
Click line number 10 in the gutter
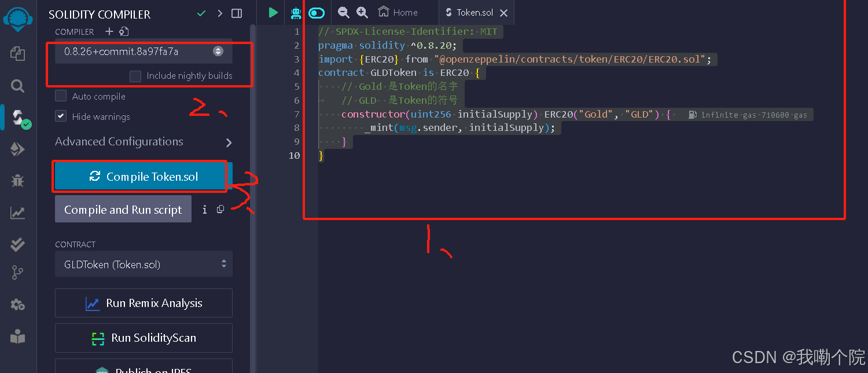(x=295, y=155)
